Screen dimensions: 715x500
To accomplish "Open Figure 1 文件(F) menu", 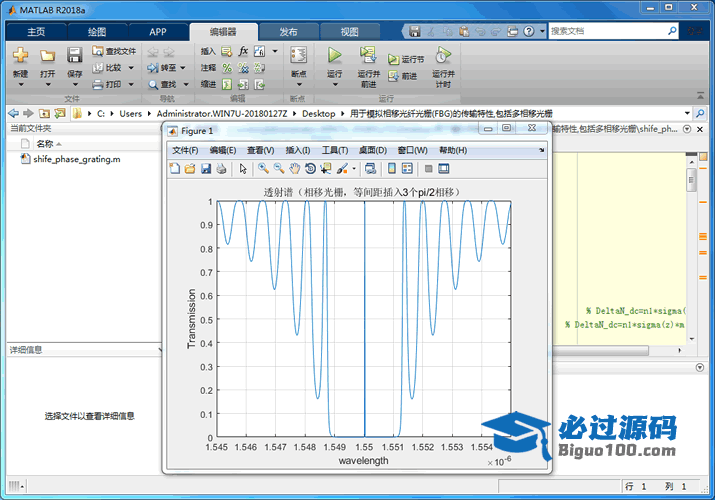I will [x=185, y=150].
